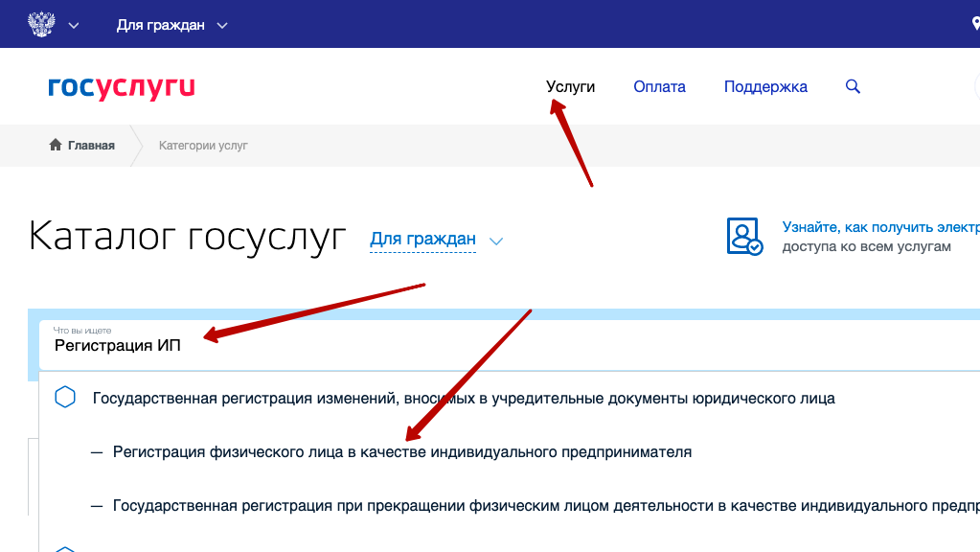This screenshot has width=980, height=552.
Task: Click the magnifying glass search icon
Action: pyautogui.click(x=853, y=86)
